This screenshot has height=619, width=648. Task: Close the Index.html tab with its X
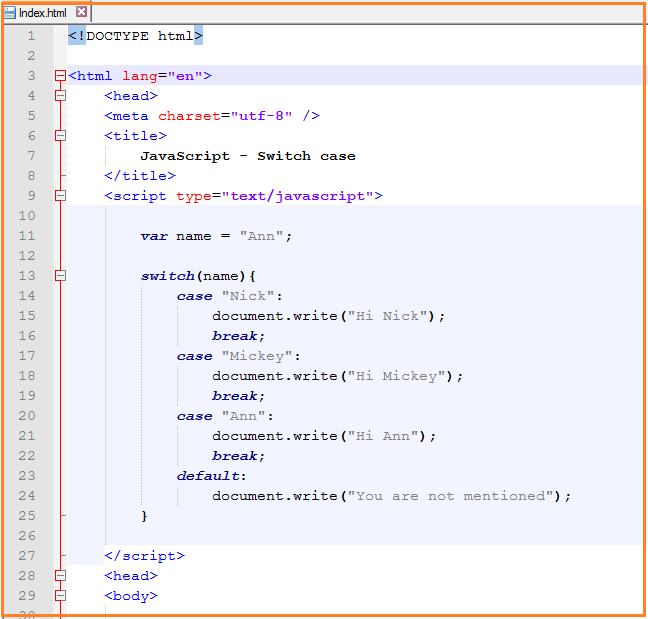(x=81, y=13)
